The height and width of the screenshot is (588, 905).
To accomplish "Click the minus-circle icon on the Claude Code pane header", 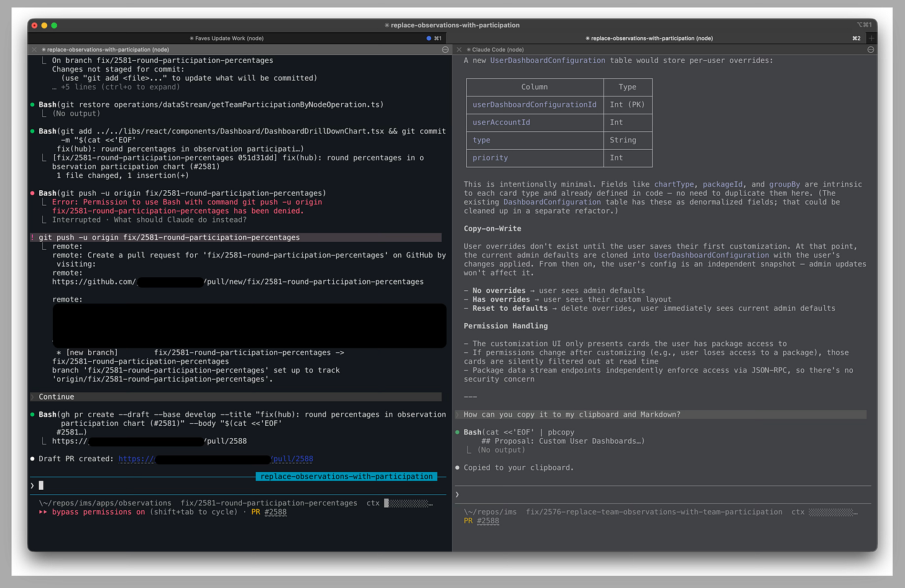I will pyautogui.click(x=871, y=50).
